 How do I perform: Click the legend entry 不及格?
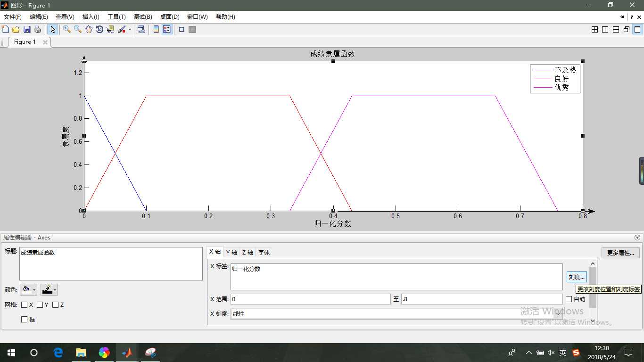click(x=565, y=70)
